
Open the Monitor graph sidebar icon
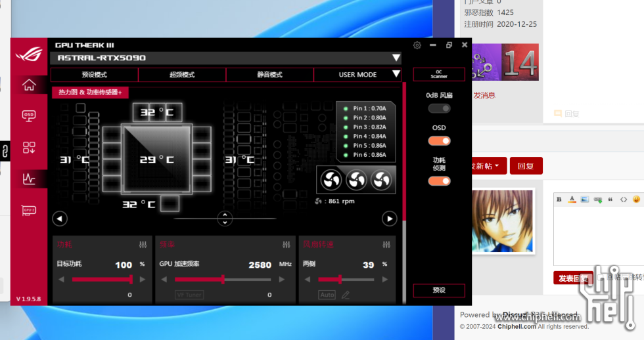[x=29, y=179]
